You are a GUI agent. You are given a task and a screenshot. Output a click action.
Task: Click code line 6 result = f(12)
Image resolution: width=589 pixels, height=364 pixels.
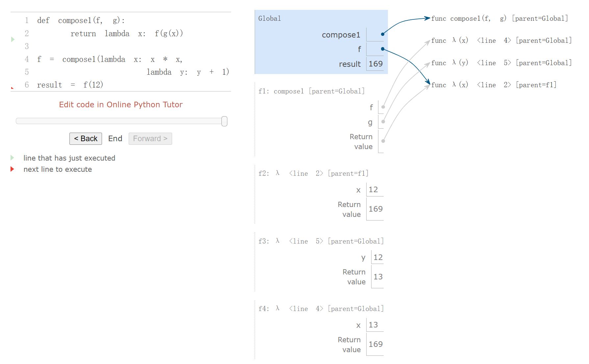pos(70,85)
